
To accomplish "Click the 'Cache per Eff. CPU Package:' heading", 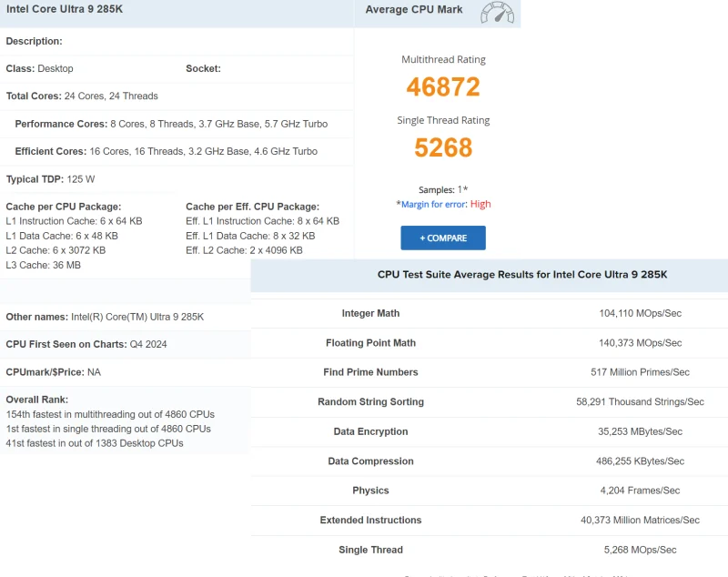I will 253,207.
